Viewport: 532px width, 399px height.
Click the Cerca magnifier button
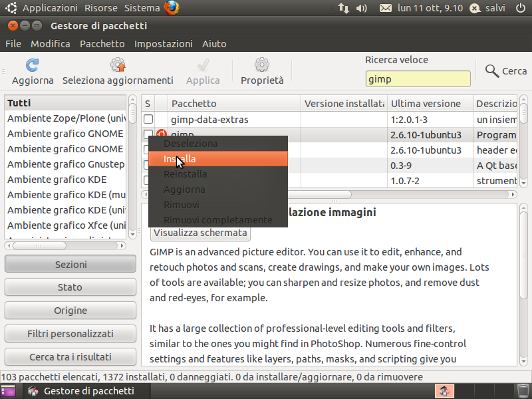point(506,71)
